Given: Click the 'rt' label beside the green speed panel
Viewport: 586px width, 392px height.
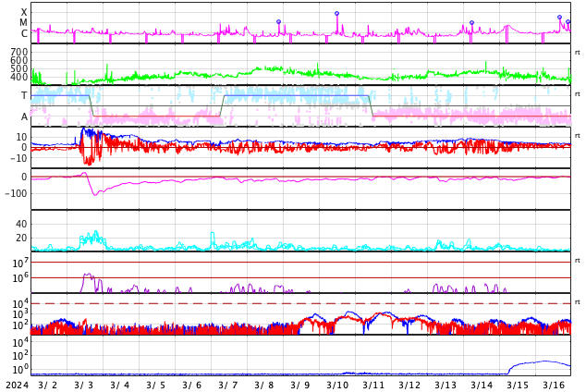Looking at the screenshot, I should 578,53.
